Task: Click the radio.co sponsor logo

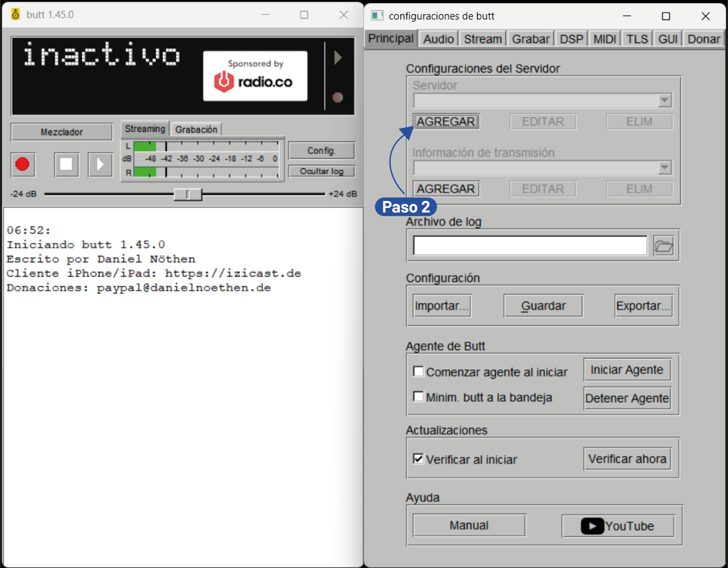Action: pos(255,76)
